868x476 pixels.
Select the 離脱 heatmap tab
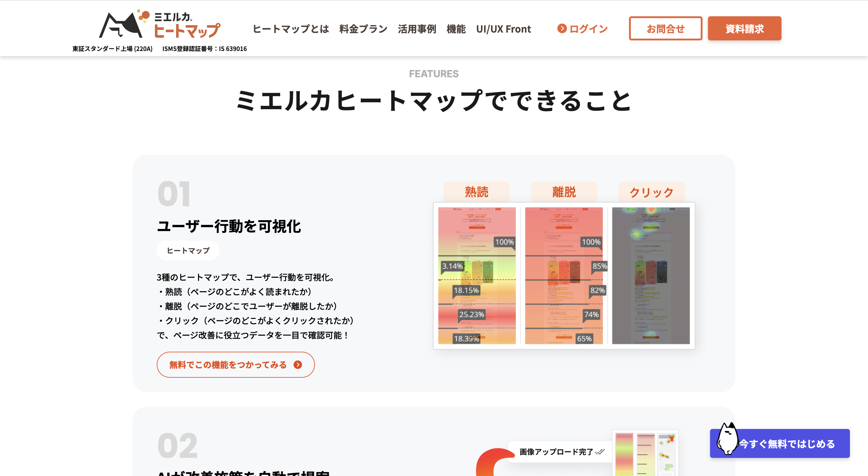pyautogui.click(x=564, y=192)
